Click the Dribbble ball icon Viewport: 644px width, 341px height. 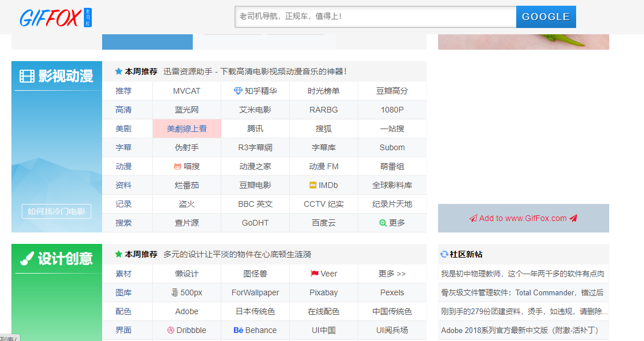171,330
